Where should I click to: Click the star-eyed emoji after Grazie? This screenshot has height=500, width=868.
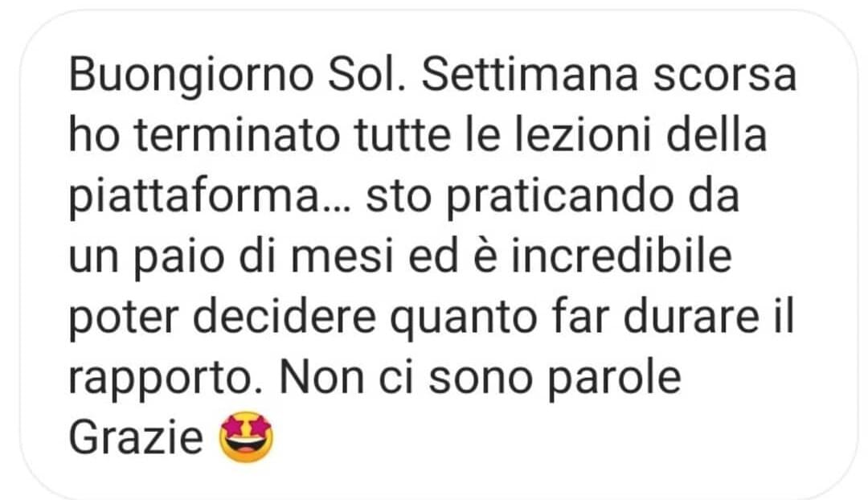[x=247, y=436]
